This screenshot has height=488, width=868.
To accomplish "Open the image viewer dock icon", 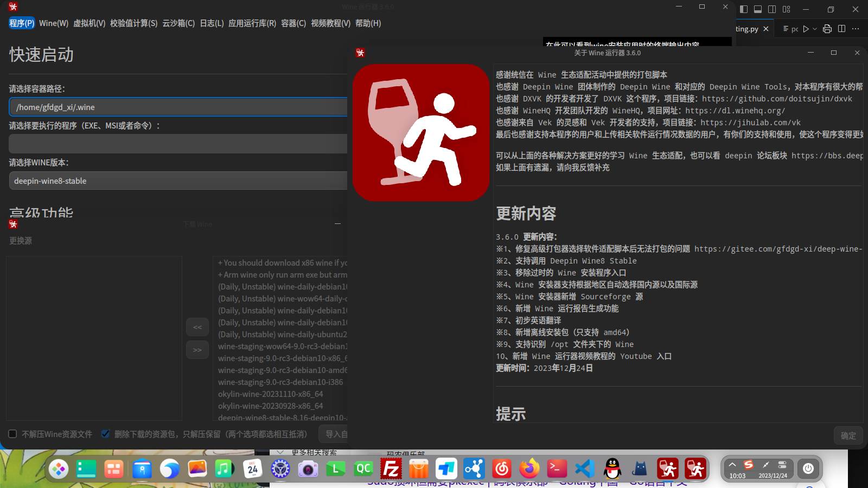I will tap(197, 468).
